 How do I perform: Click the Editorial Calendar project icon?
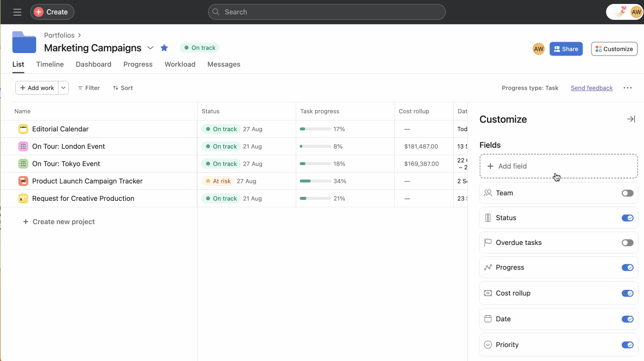[x=23, y=129]
